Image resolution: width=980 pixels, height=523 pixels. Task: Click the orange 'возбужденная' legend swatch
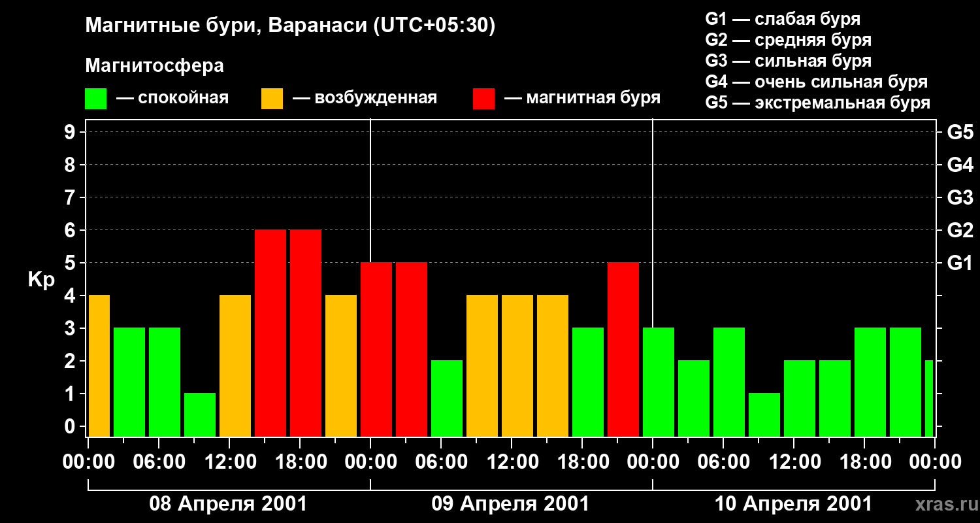click(x=272, y=99)
